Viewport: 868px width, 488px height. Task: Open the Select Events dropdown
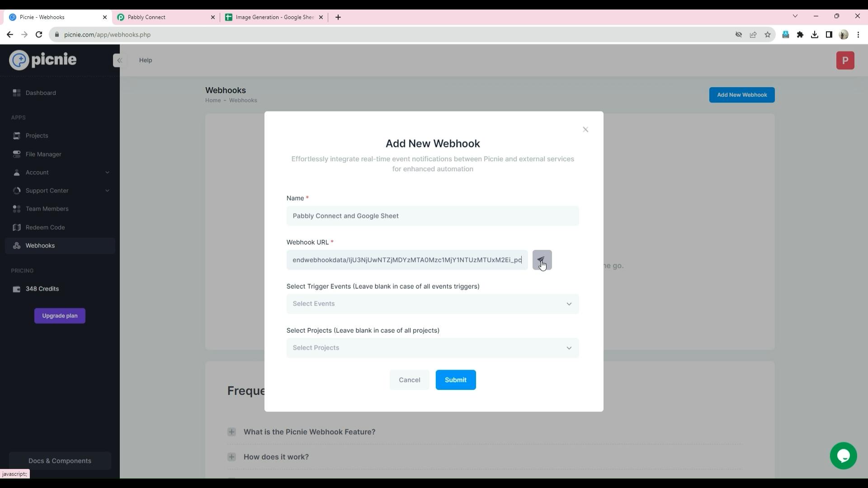coord(433,304)
